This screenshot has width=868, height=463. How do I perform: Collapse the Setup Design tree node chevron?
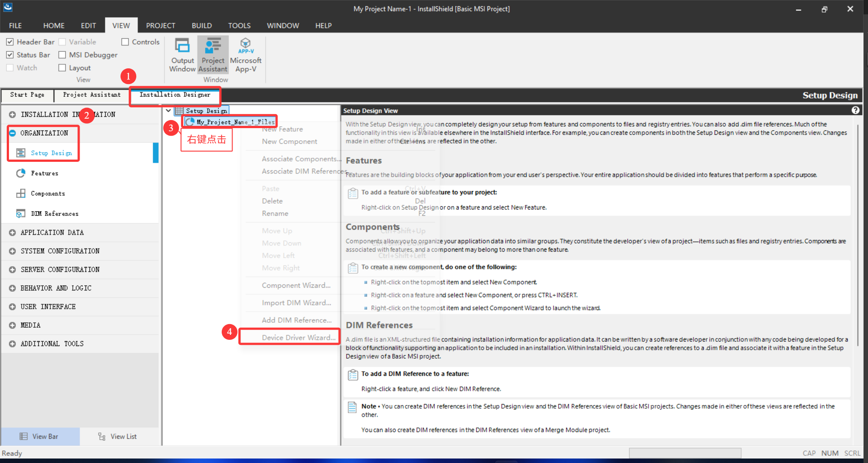(168, 111)
